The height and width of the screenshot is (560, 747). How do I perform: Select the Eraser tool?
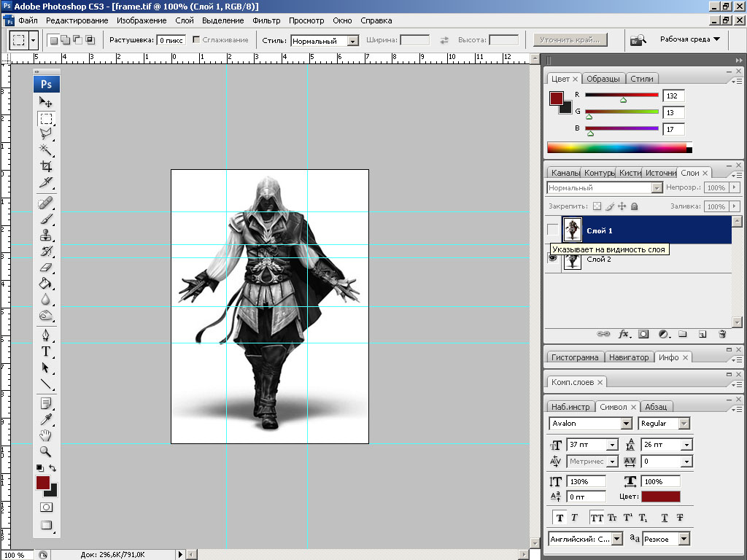(x=46, y=268)
